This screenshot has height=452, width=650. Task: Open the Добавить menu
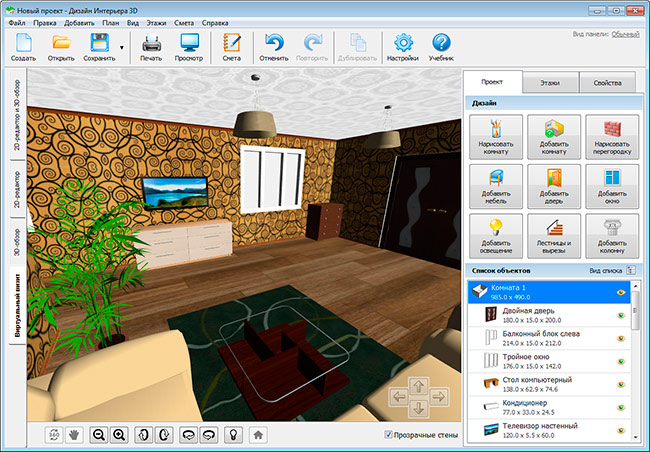80,23
